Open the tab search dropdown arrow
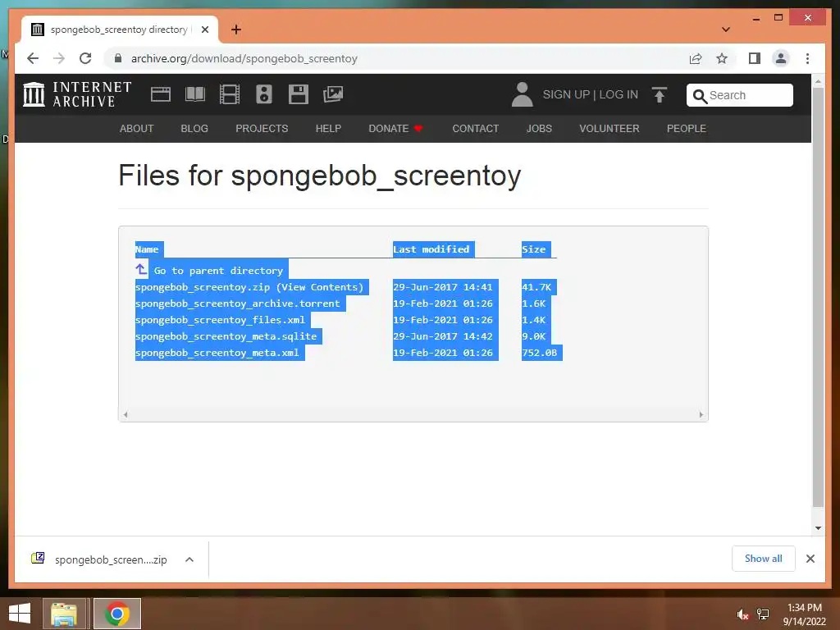This screenshot has width=840, height=630. (725, 30)
